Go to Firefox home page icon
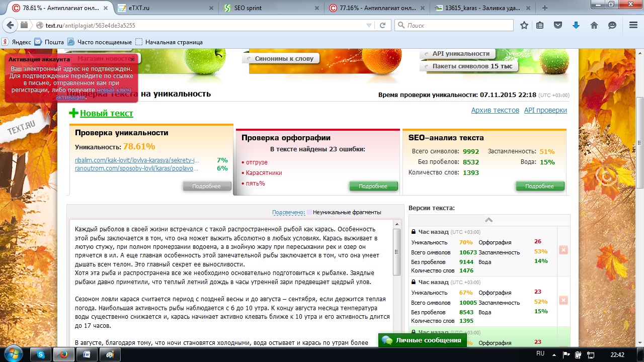Viewport: 644px width, 362px height. tap(594, 25)
